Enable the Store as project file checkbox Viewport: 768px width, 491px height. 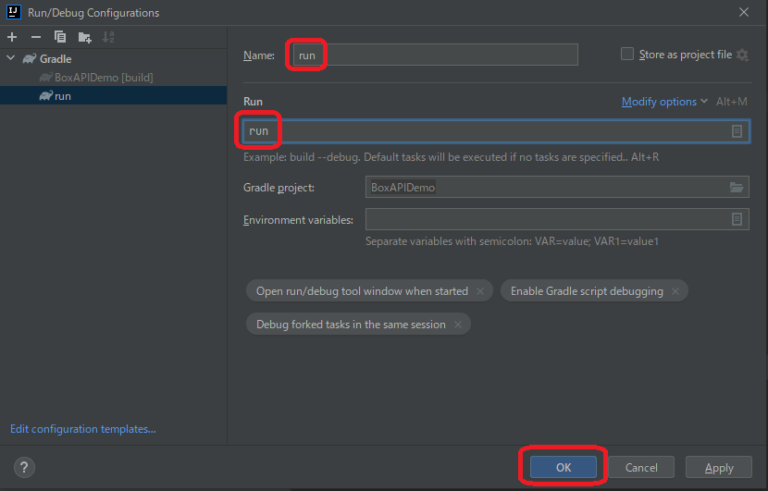(627, 54)
